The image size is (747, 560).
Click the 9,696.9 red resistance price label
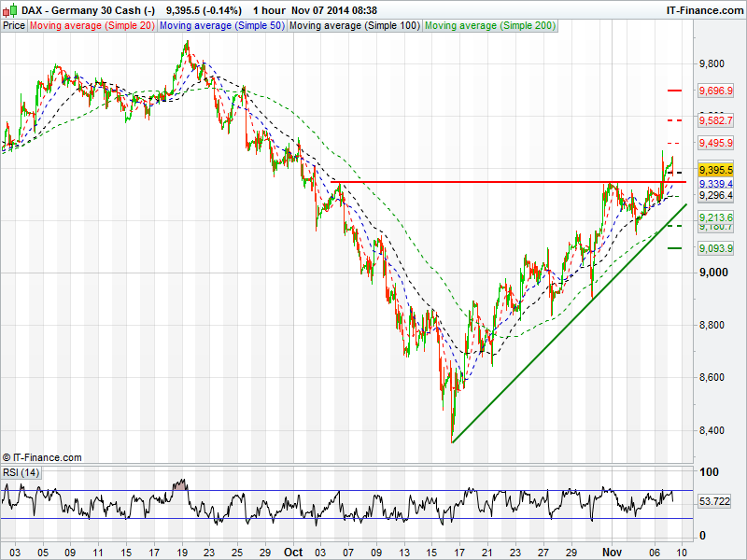tap(715, 91)
